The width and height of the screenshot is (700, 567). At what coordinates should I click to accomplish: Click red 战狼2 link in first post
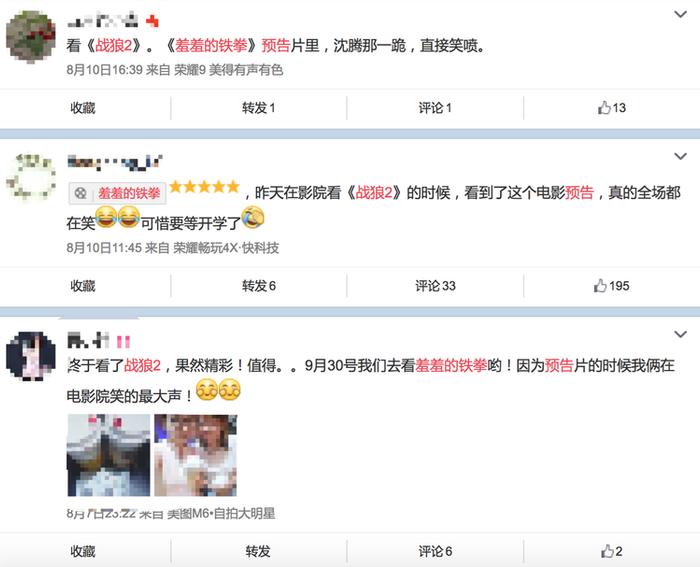[x=114, y=46]
